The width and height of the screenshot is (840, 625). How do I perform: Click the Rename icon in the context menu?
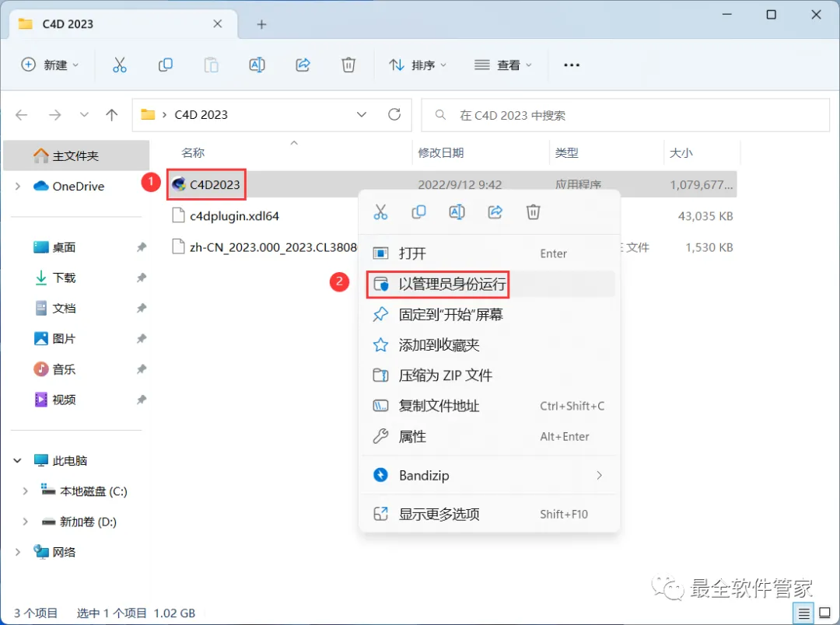(x=457, y=212)
